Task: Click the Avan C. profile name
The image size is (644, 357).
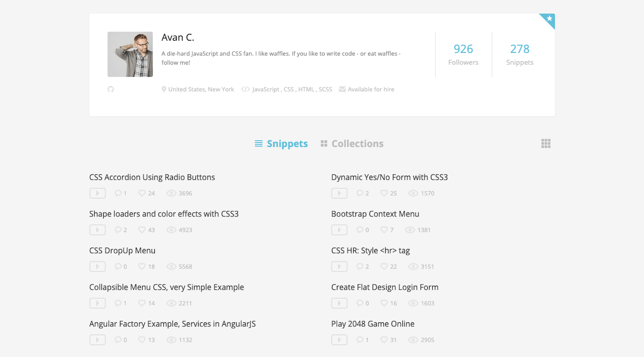Action: click(x=178, y=37)
